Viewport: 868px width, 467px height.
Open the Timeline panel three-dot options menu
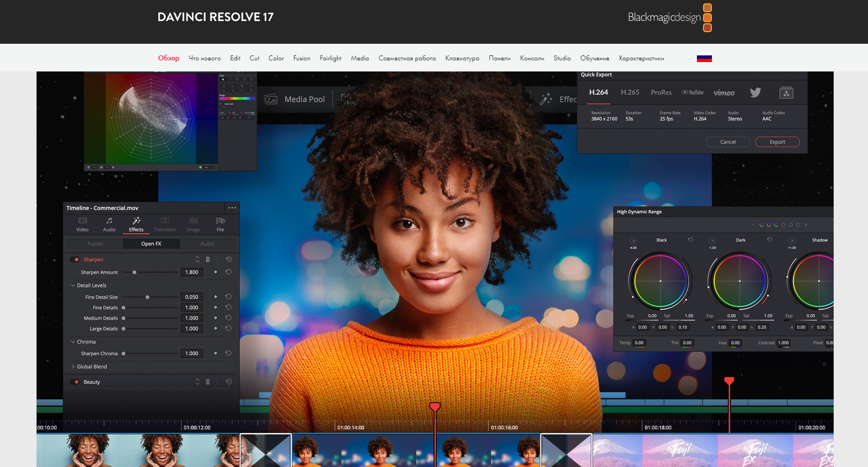coord(232,208)
